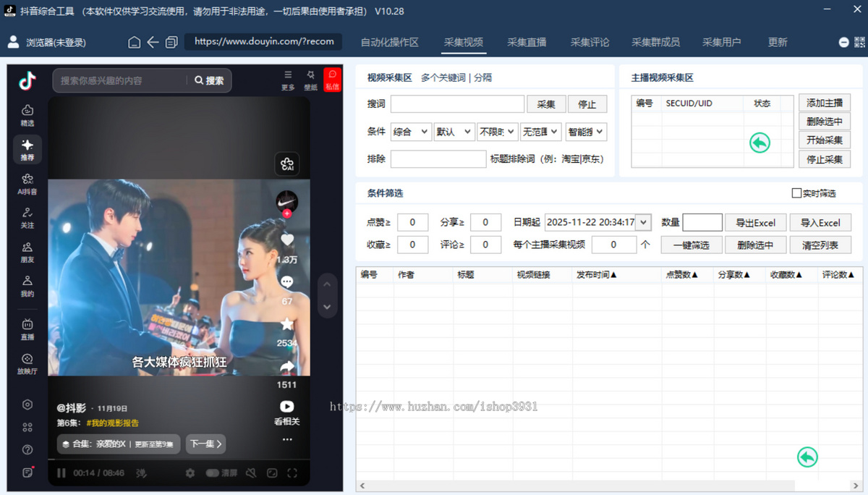Open the 综合 condition dropdown
Viewport: 868px width, 495px height.
coord(410,132)
